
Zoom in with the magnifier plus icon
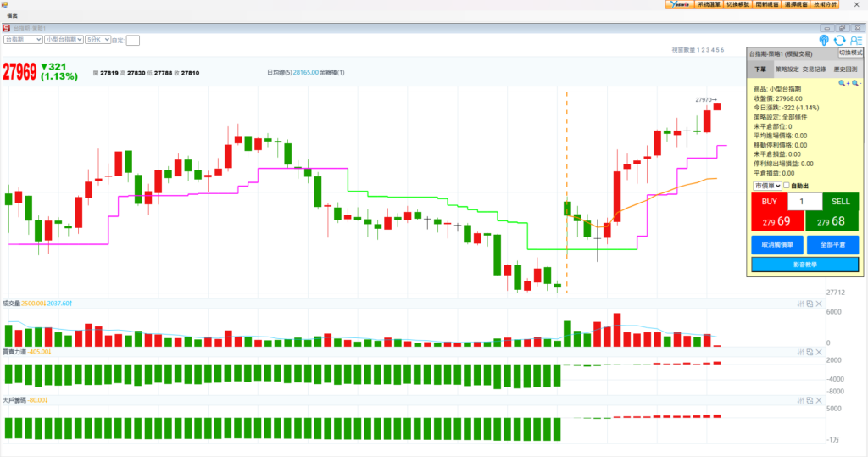point(843,83)
